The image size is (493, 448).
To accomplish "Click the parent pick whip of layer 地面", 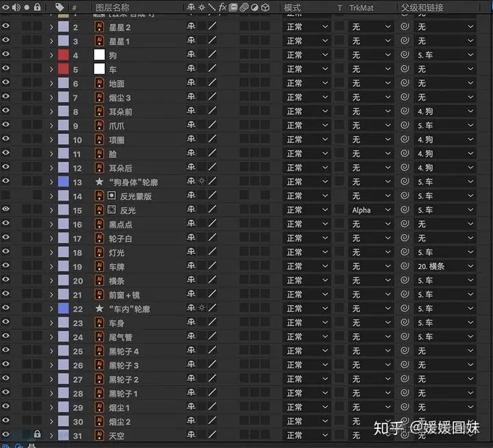I will (x=405, y=83).
